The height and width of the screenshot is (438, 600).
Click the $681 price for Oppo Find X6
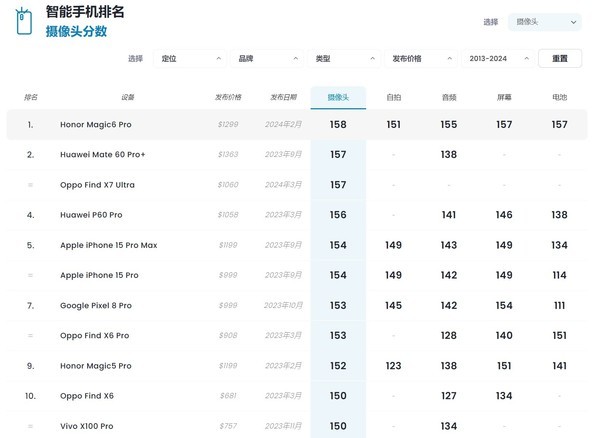(x=228, y=396)
